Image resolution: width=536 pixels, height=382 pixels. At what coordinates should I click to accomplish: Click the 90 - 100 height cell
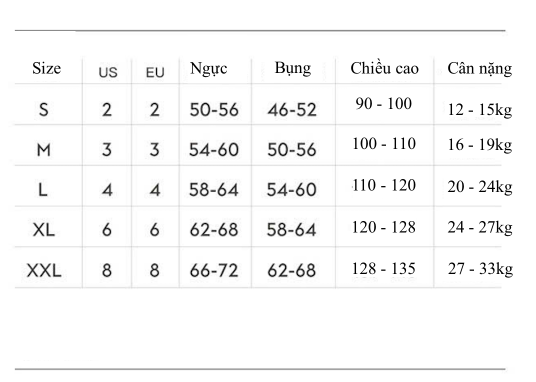pyautogui.click(x=384, y=104)
